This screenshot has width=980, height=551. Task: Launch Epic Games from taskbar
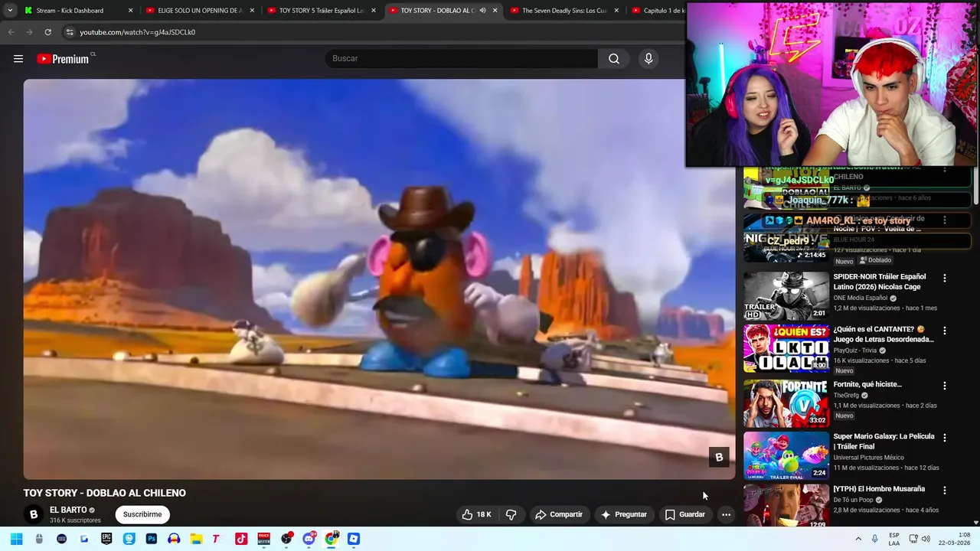106,539
